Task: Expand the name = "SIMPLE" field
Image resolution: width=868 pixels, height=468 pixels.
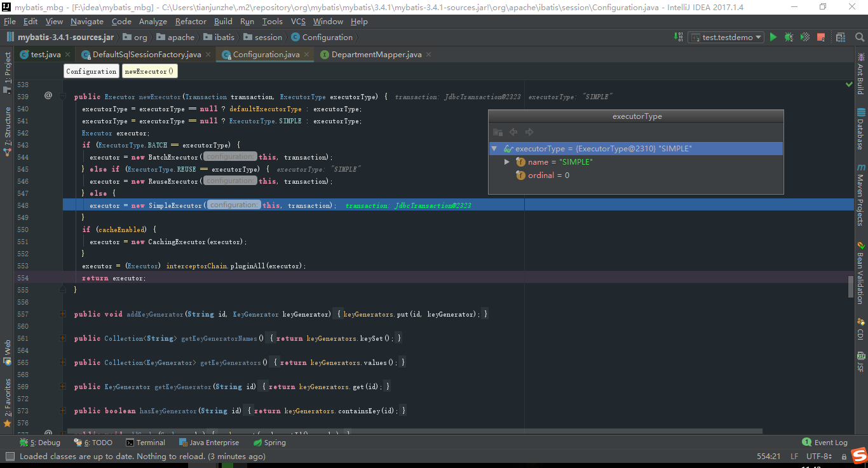Action: [507, 162]
